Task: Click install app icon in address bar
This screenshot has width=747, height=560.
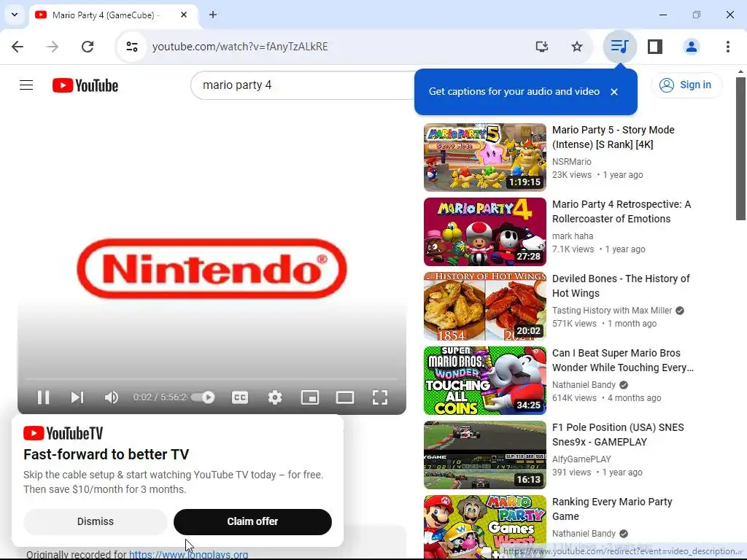Action: [542, 46]
